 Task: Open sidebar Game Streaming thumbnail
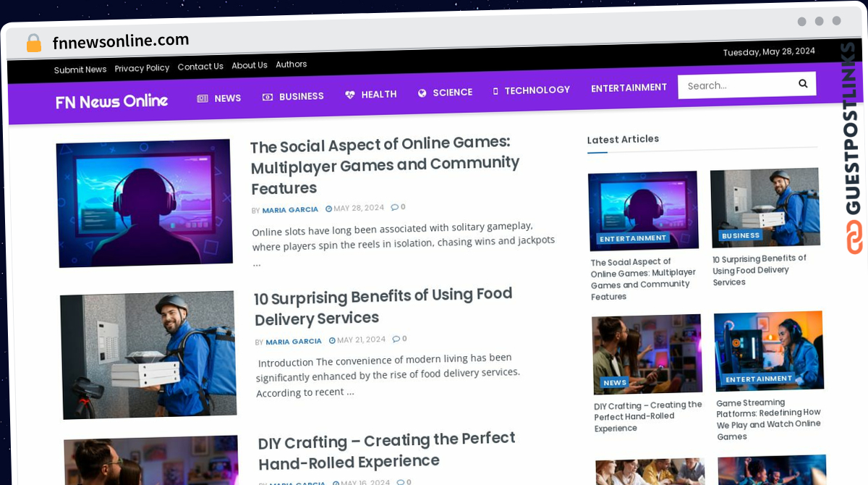(x=769, y=351)
